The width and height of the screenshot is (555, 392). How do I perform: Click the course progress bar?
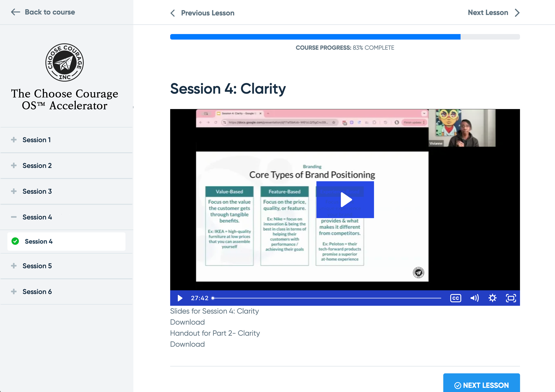(345, 37)
